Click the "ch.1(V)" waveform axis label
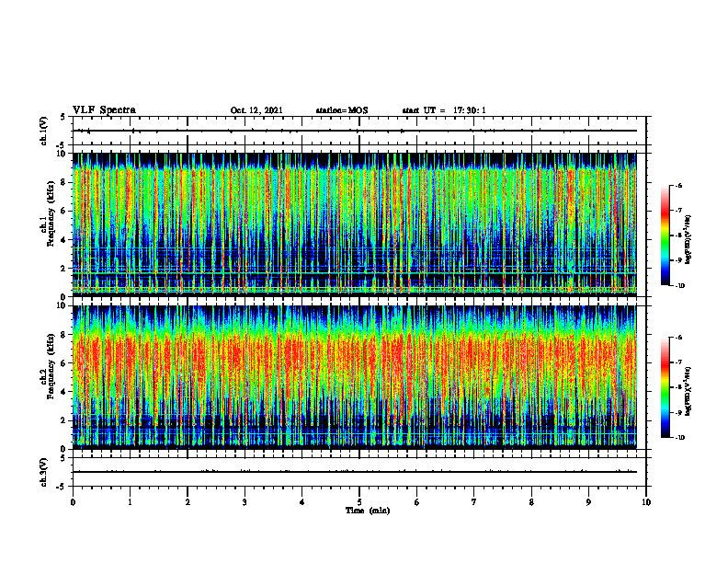 click(44, 131)
